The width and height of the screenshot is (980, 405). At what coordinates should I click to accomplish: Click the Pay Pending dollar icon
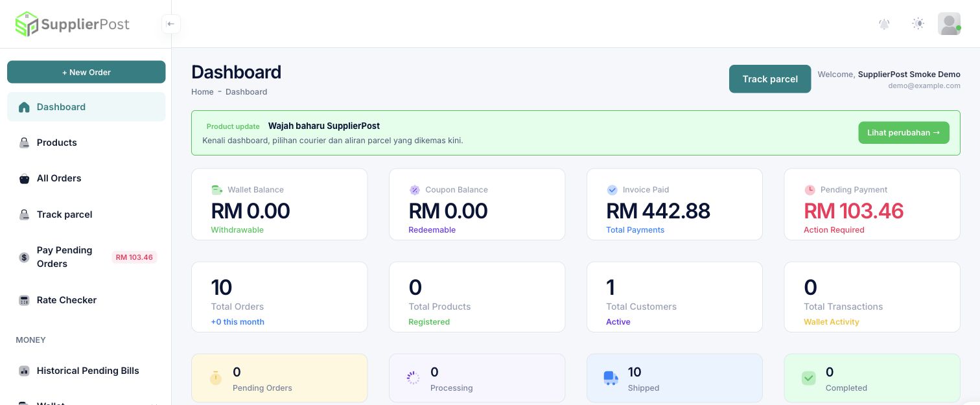[24, 257]
